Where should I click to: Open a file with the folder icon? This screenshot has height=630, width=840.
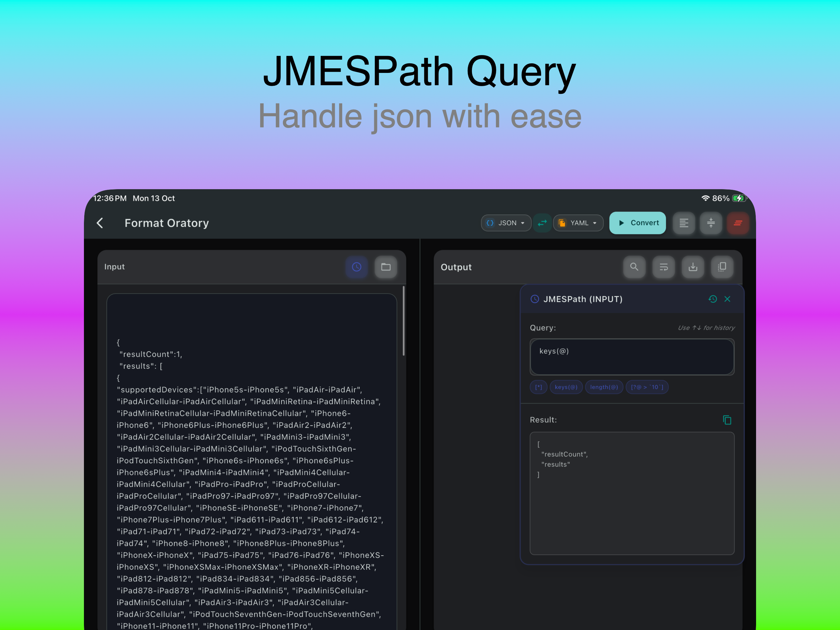click(x=386, y=267)
